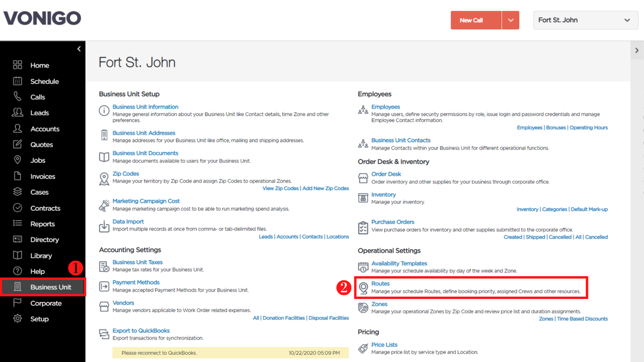Expand the right side panel chevron
The width and height of the screenshot is (644, 362).
637,51
